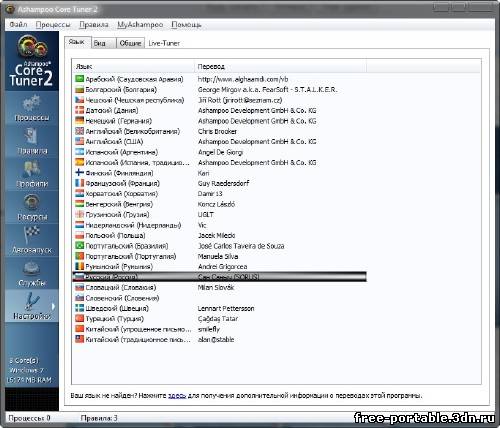Viewport: 500px width, 428px height.
Task: Open the Правила menu
Action: [94, 25]
